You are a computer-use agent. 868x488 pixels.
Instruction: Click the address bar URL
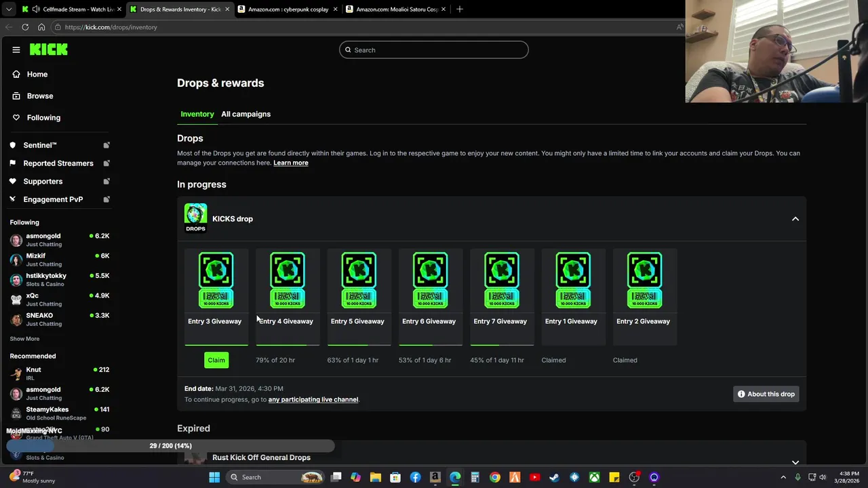click(x=111, y=27)
